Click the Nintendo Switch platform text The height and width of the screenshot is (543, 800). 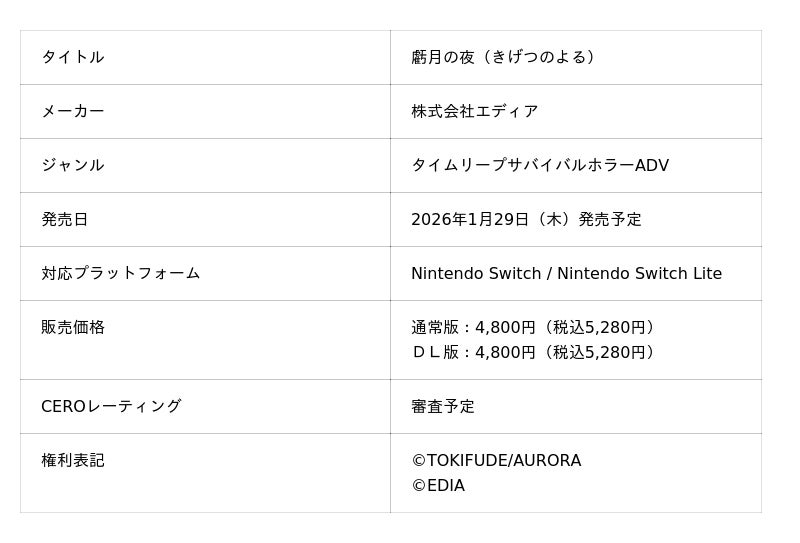coord(475,273)
